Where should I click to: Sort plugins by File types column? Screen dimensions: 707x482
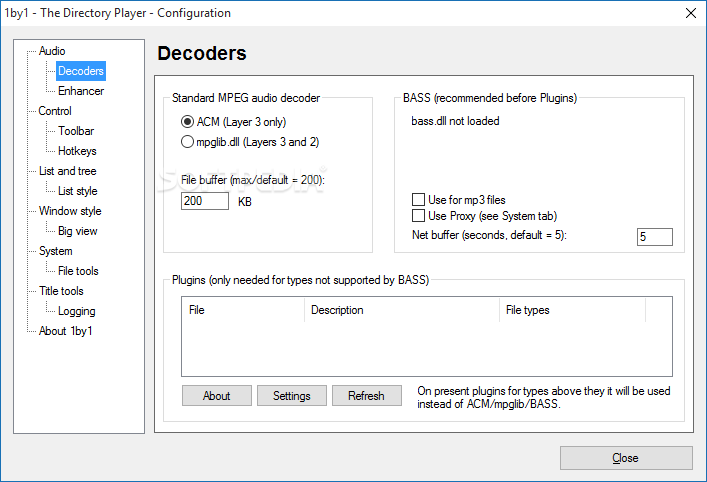[573, 310]
